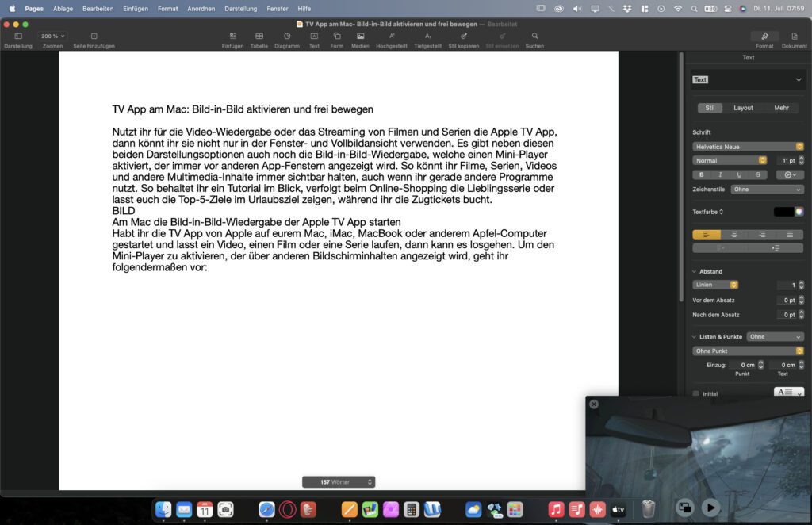812x525 pixels.
Task: Enable underline formatting
Action: coord(738,174)
